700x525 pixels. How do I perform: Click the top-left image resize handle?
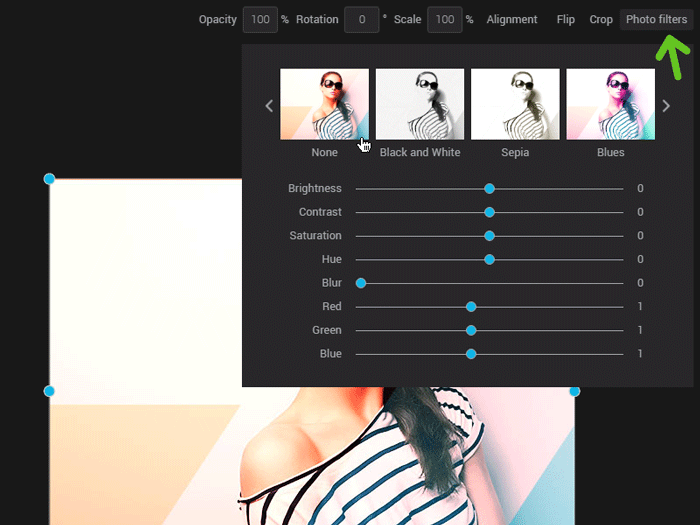49,179
